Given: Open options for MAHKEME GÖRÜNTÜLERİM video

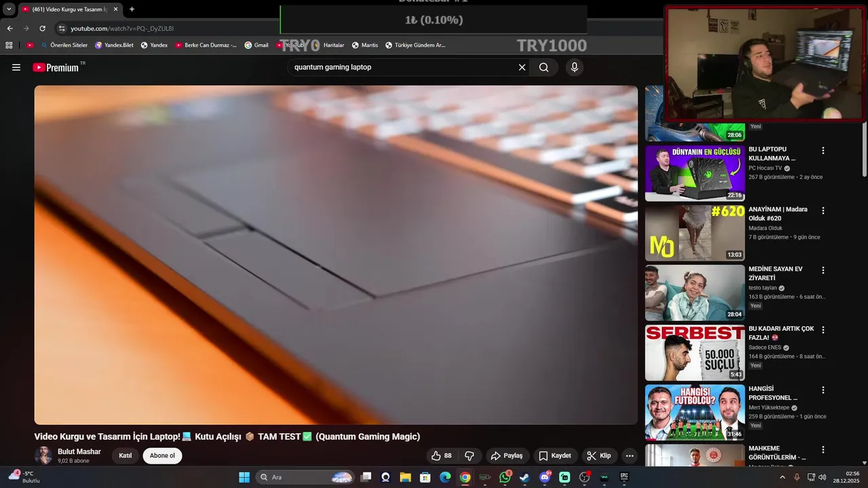Looking at the screenshot, I should (x=823, y=449).
